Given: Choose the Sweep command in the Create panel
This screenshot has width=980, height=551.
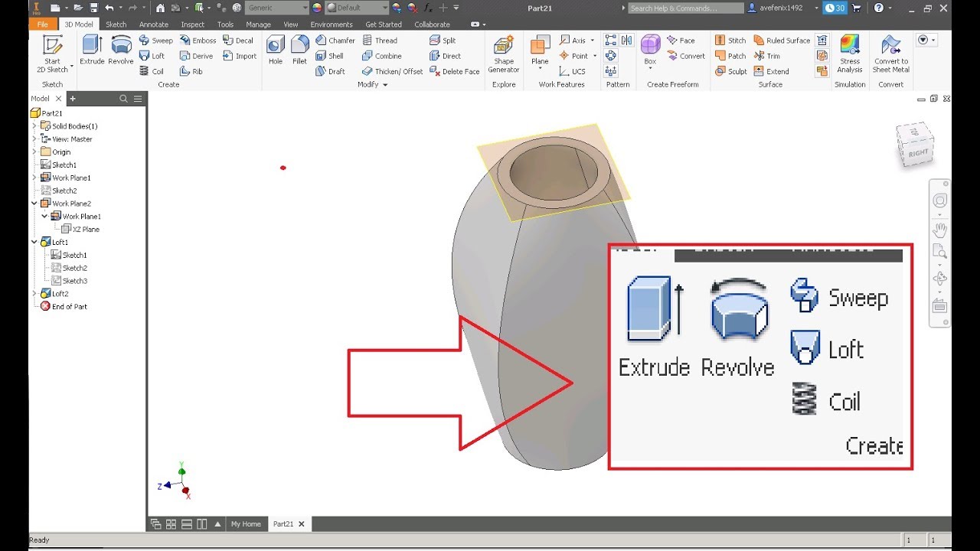Looking at the screenshot, I should (x=156, y=41).
